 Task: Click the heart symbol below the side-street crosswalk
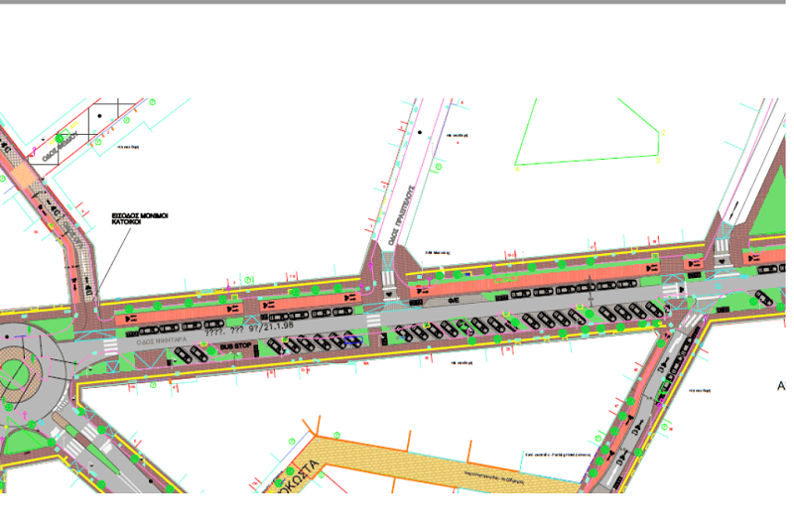click(x=389, y=294)
